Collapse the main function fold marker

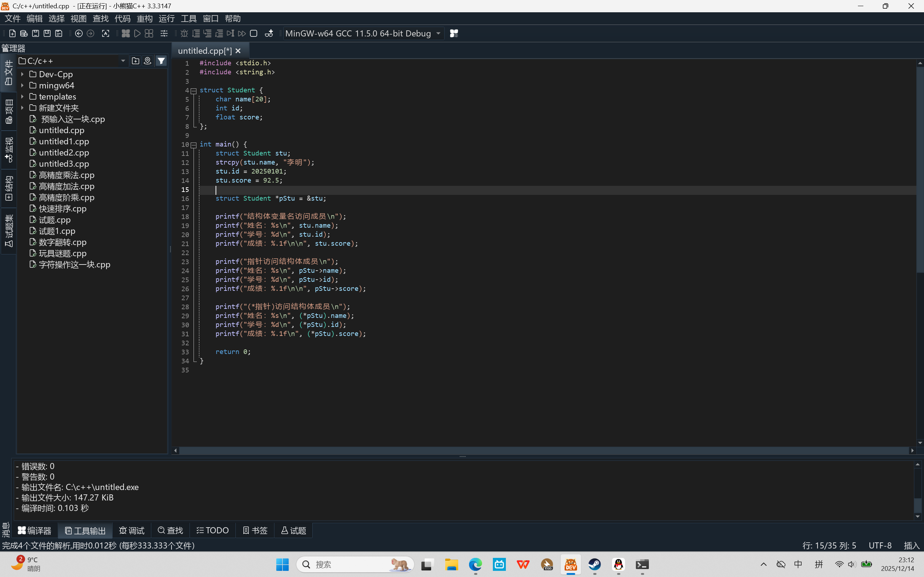(x=194, y=145)
